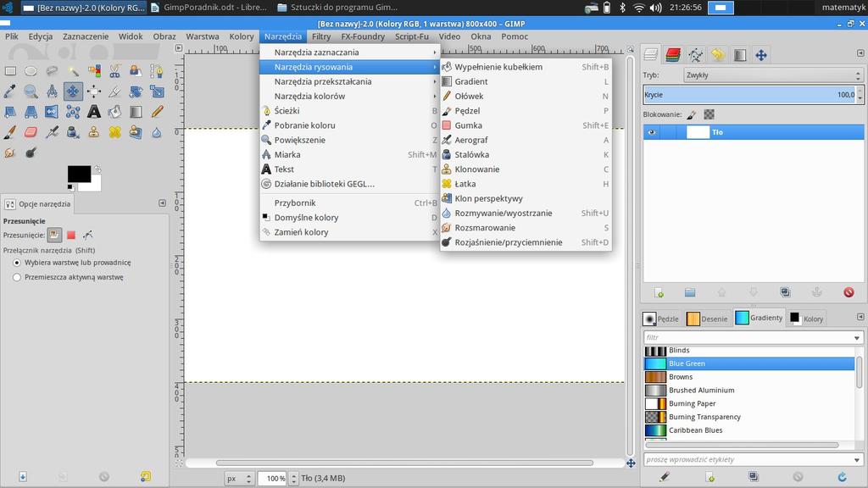868x488 pixels.
Task: Select the Dodge/Burn tool in toolbox
Action: (31, 152)
